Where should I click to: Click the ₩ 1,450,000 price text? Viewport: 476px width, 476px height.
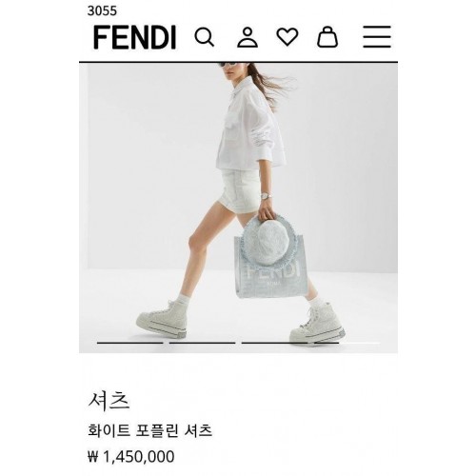pyautogui.click(x=131, y=457)
